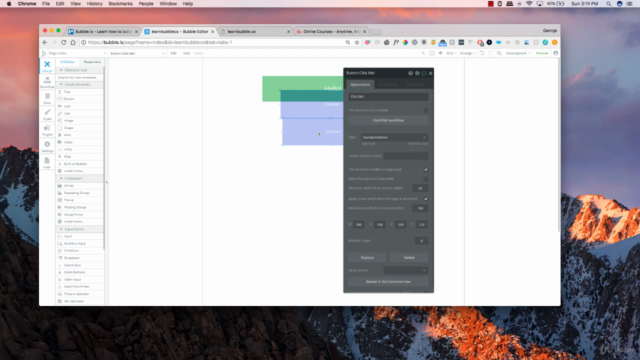Collapse the Visual elements section
This screenshot has height=360, width=640.
point(80,84)
